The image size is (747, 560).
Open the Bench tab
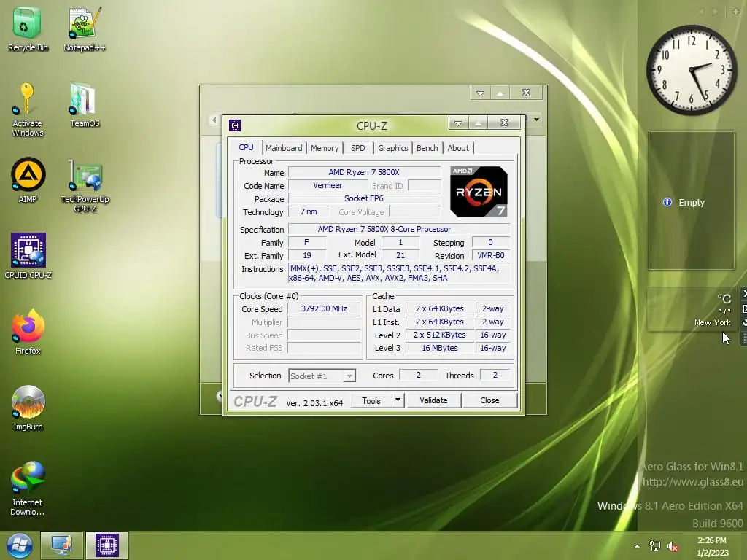coord(427,148)
